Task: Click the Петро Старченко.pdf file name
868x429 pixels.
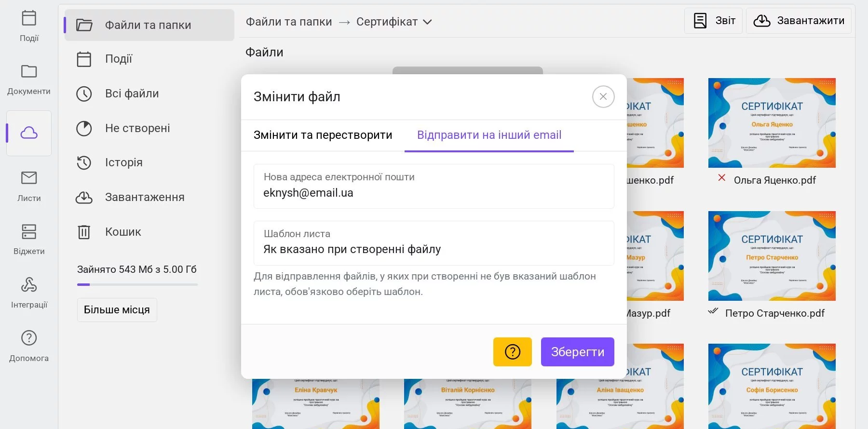Action: (775, 313)
